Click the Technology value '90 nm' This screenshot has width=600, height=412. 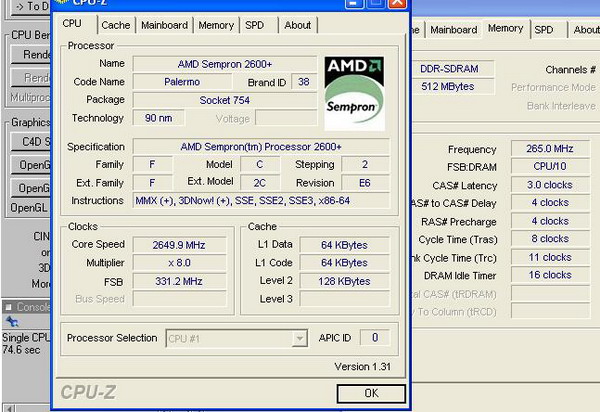(x=158, y=118)
